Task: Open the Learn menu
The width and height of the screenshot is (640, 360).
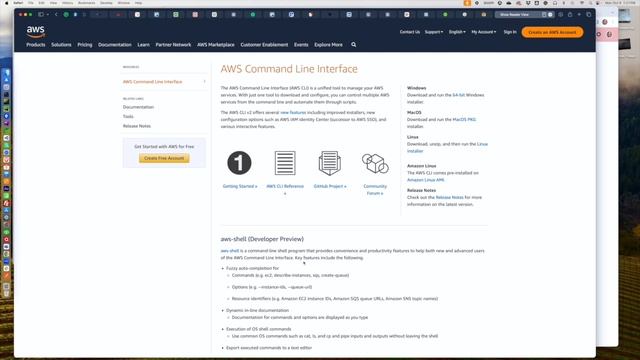Action: (143, 45)
